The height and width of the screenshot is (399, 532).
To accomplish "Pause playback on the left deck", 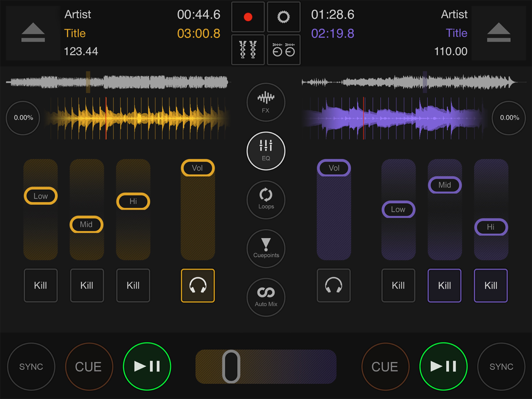I will [x=147, y=366].
